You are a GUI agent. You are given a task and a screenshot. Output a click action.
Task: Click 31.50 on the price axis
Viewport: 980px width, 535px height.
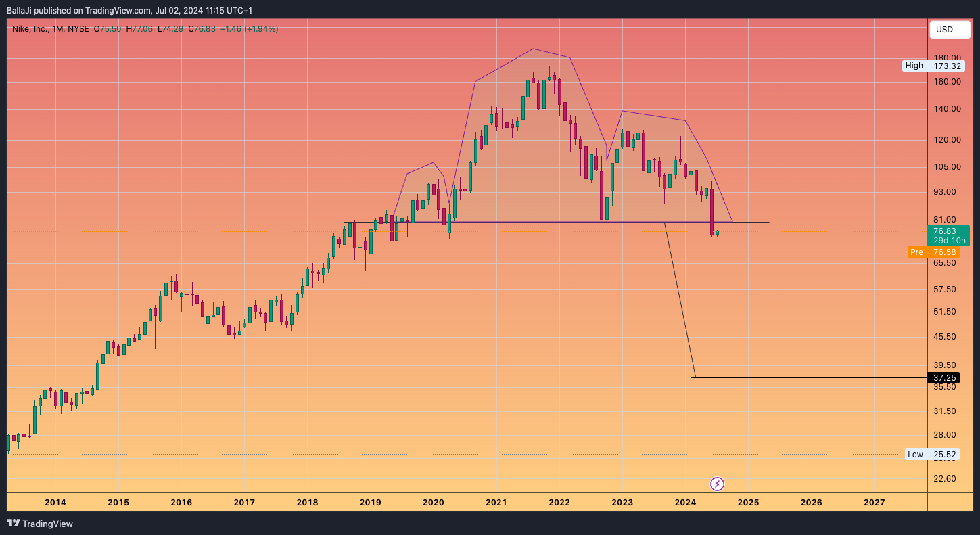[x=945, y=411]
